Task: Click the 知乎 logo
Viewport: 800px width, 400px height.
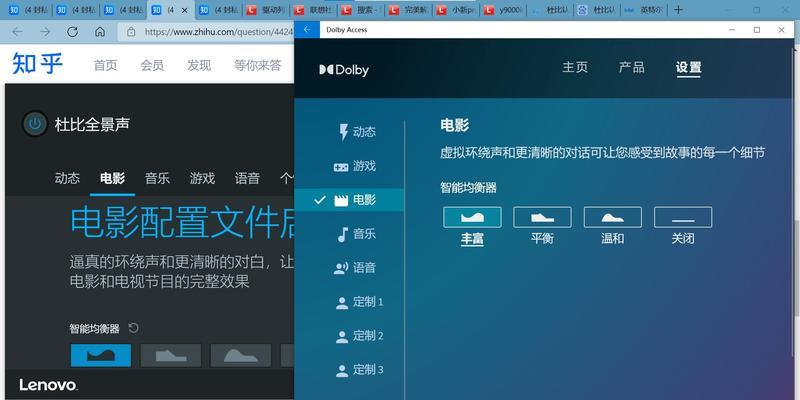Action: point(37,64)
